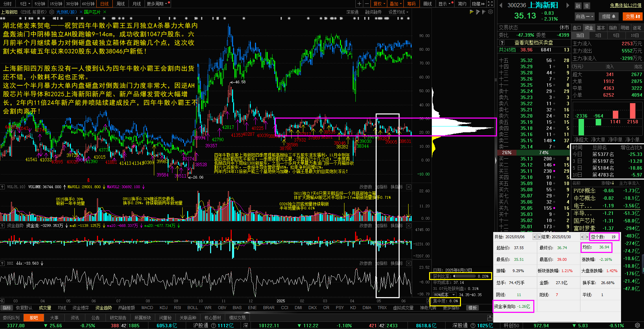
Task: Toggle 筹码 chip distribution view
Action: coord(411,4)
